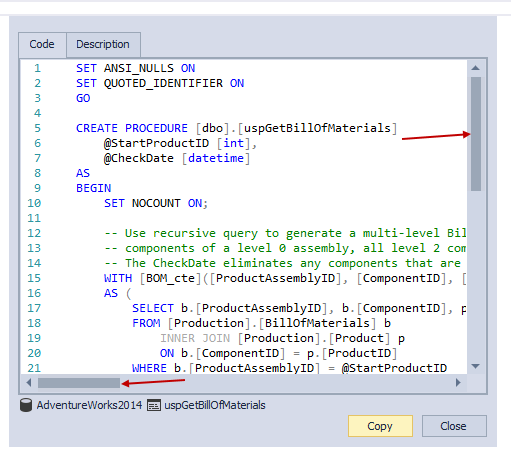Place cursor on CREATE PROCEDURE line
The height and width of the screenshot is (458, 511).
pos(237,128)
